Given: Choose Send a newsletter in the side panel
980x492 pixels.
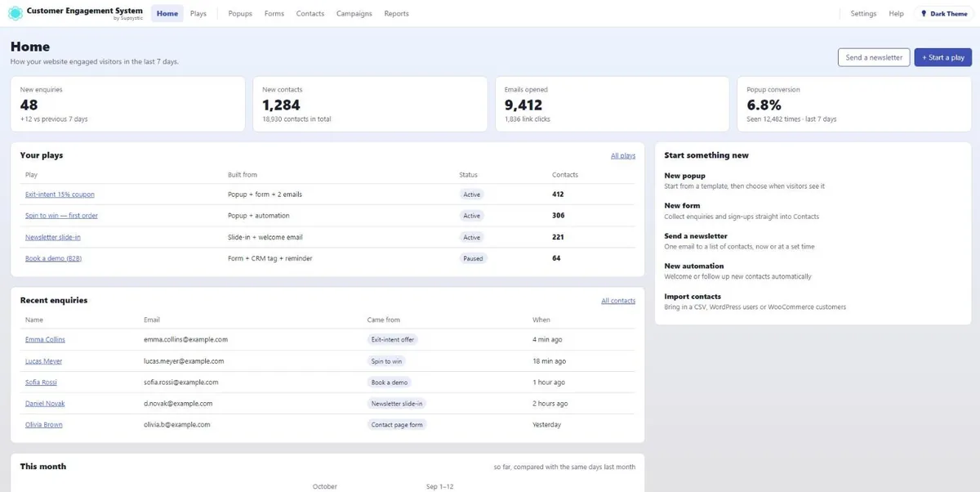Looking at the screenshot, I should point(696,236).
